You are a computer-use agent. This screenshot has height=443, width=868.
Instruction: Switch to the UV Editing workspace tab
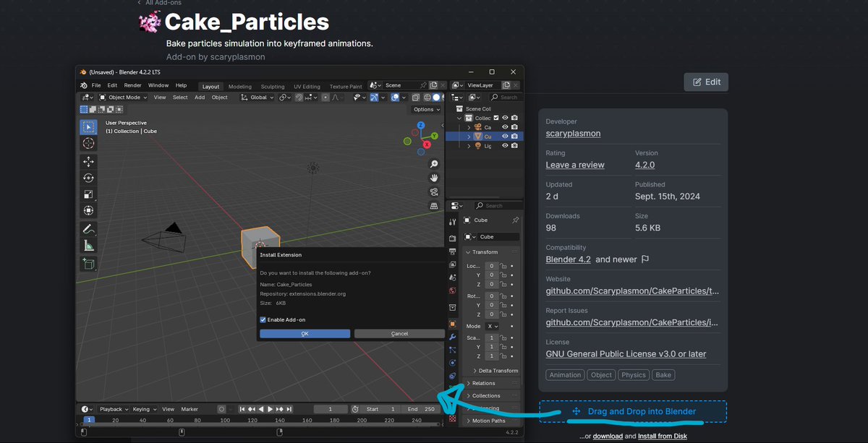click(x=307, y=87)
